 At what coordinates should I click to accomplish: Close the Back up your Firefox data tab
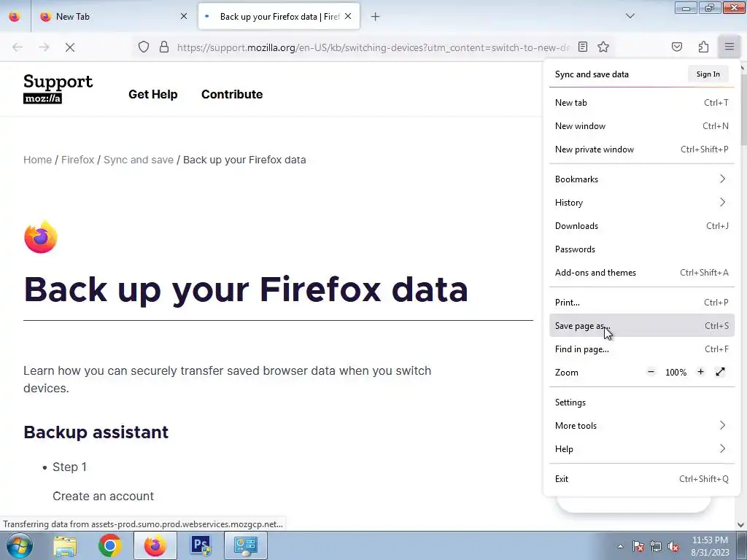(x=348, y=16)
